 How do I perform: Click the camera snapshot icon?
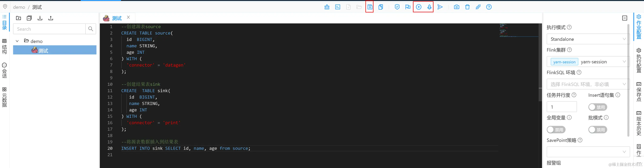[x=457, y=7]
